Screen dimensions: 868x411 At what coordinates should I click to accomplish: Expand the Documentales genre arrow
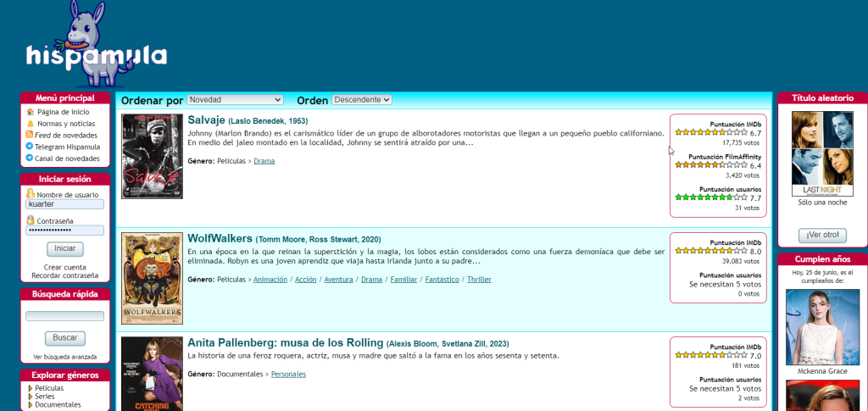pos(31,405)
